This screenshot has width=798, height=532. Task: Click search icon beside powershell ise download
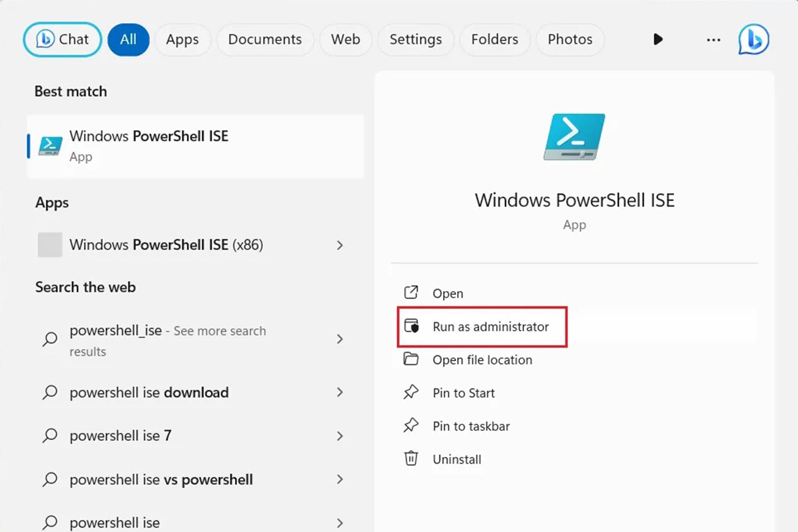50,392
